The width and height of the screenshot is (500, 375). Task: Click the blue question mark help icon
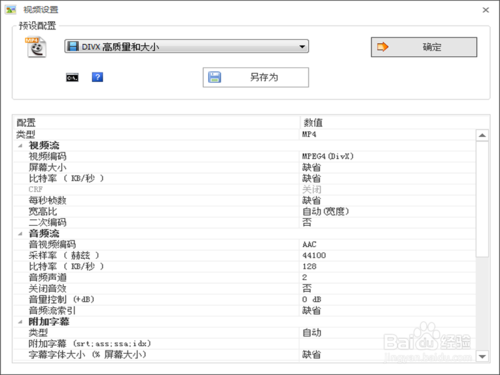pyautogui.click(x=97, y=77)
